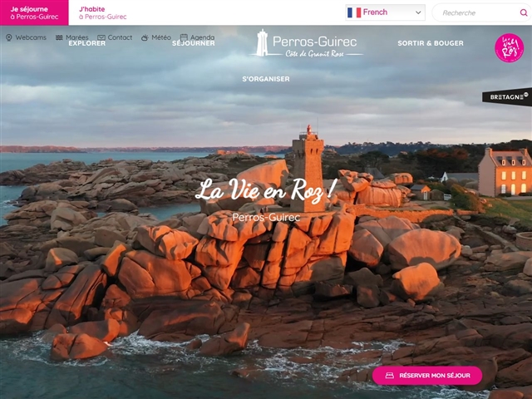
Task: Open the Marées link
Action: [x=77, y=37]
